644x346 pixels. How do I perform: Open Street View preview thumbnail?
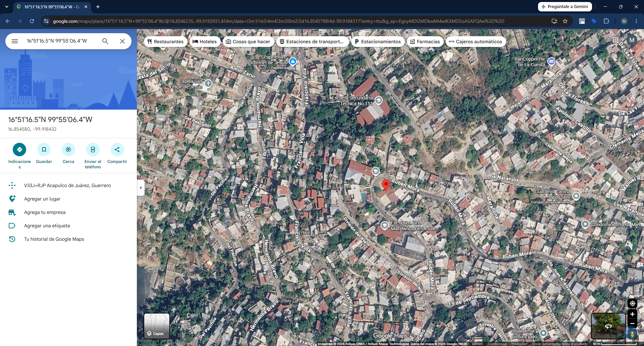608,326
